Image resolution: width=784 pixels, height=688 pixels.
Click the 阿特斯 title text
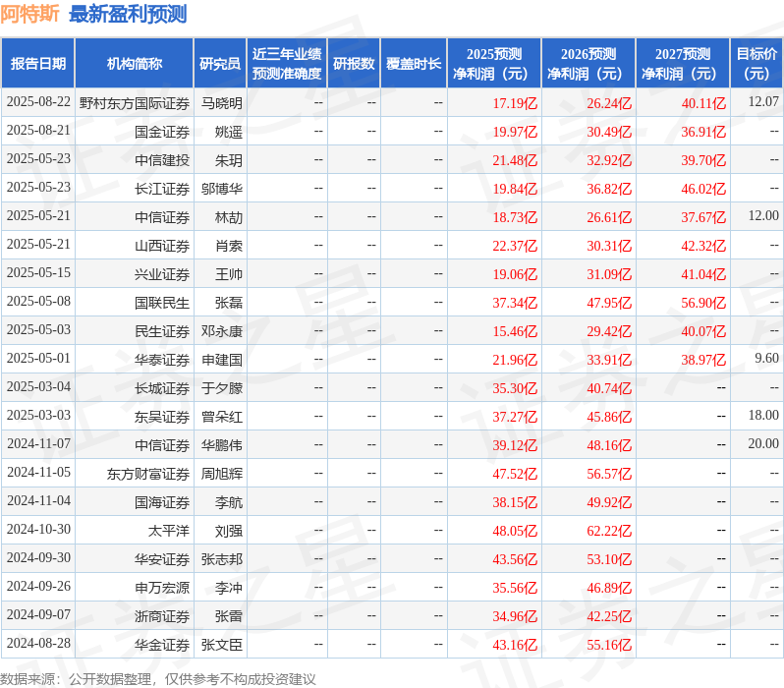pyautogui.click(x=30, y=14)
